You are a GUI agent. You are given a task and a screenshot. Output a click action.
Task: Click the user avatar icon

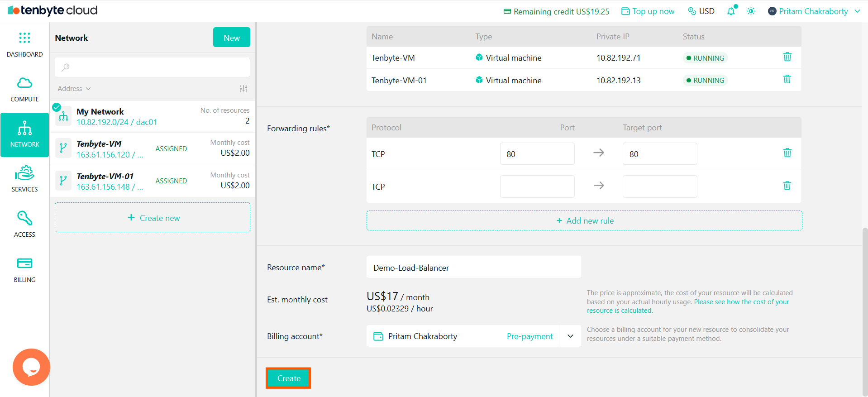click(x=772, y=11)
